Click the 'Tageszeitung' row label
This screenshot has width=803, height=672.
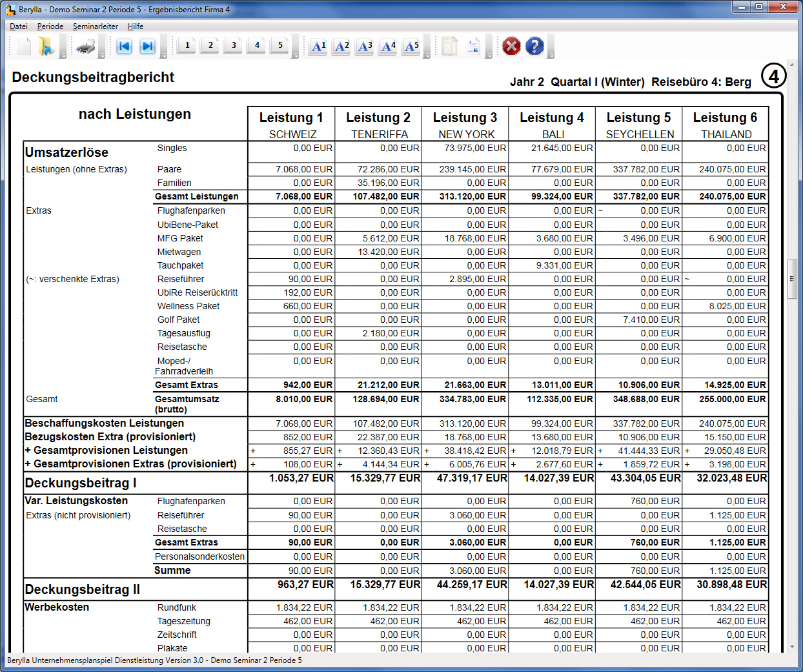(184, 621)
